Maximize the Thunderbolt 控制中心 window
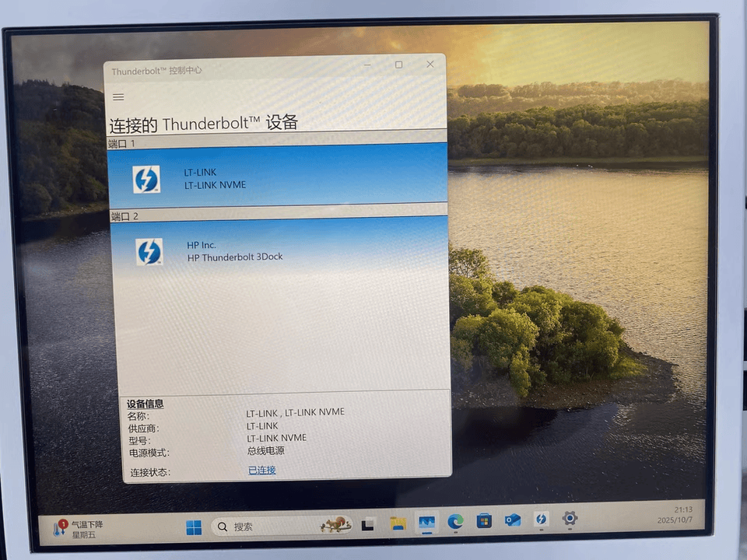 coord(398,65)
